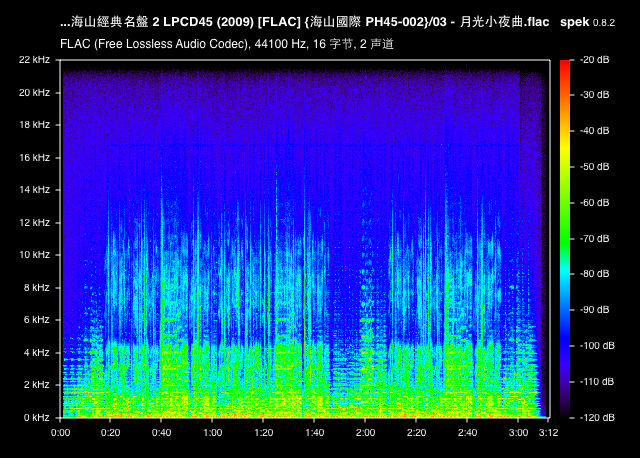640x458 pixels.
Task: Click the -50 dB legend label
Action: [595, 167]
